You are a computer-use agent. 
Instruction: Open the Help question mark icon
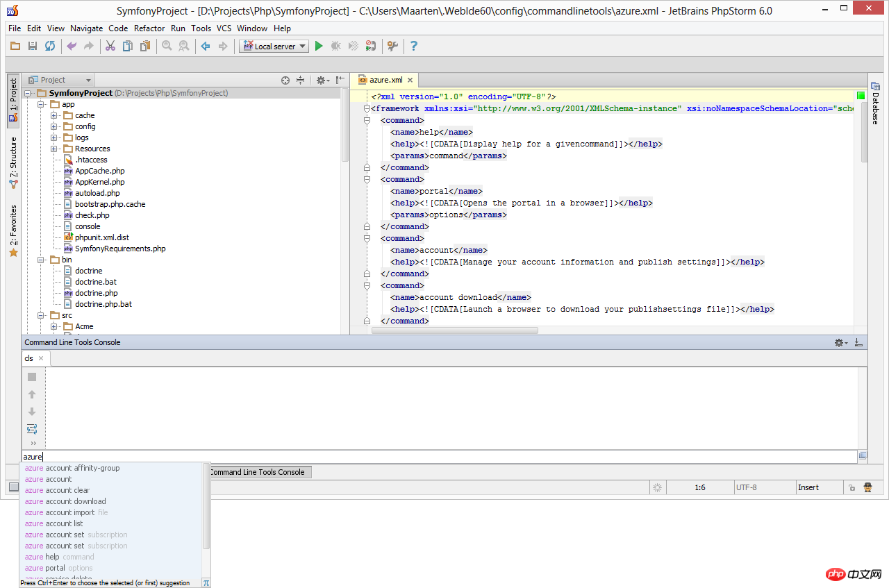414,46
